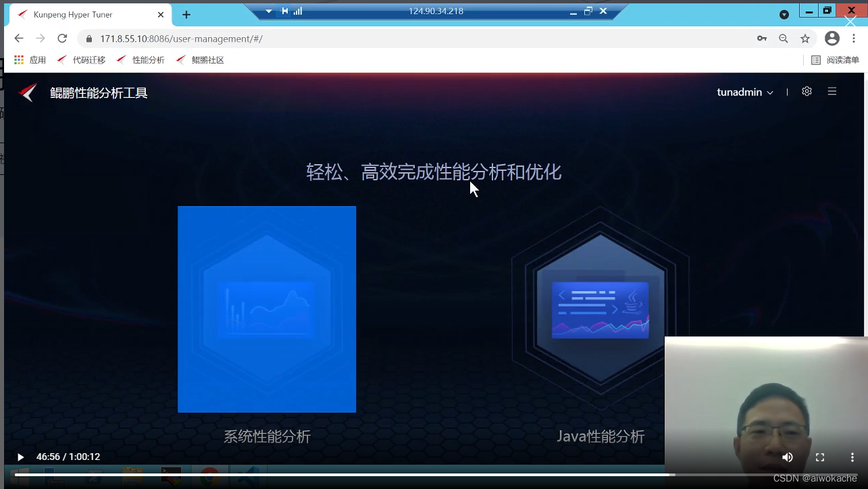Open the hamburger menu in app header
Screen dimensions: 868x489
[x=832, y=91]
